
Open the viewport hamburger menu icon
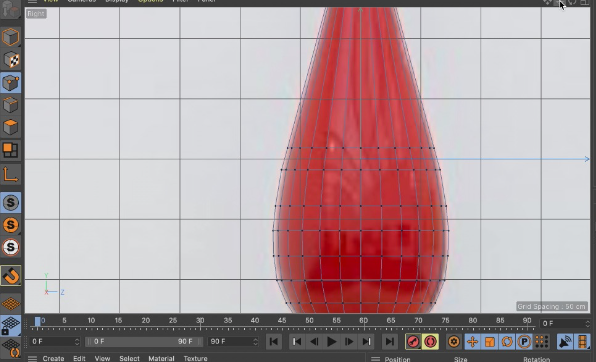32,1
